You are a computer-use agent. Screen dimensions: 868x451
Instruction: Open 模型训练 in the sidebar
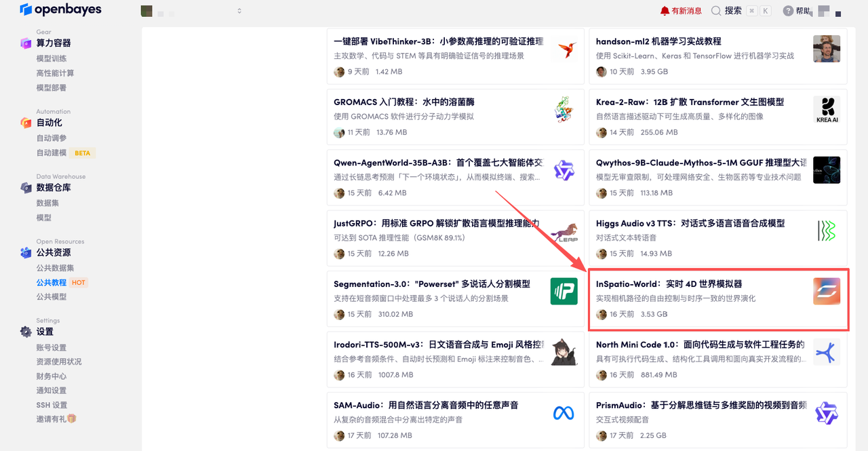52,58
